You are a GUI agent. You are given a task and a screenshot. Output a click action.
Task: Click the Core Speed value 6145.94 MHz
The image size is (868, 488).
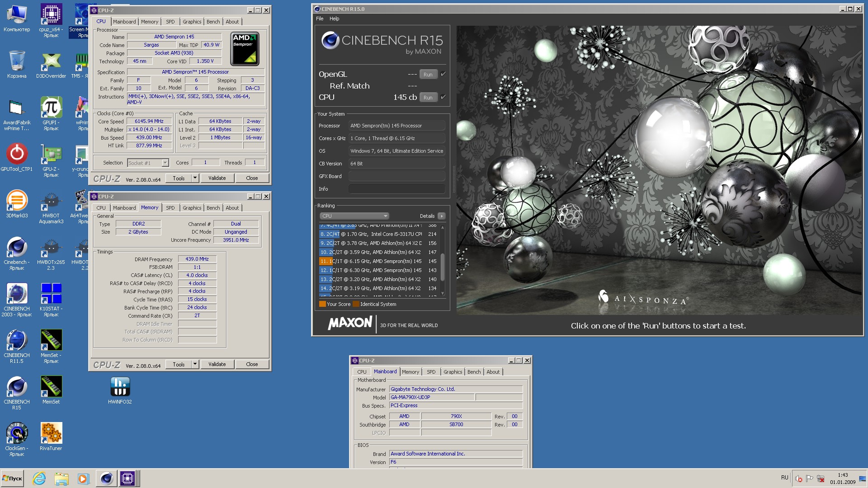tap(149, 121)
